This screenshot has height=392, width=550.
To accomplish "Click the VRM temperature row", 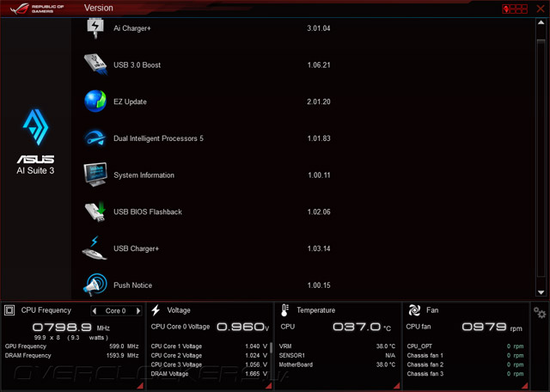I will pos(337,346).
